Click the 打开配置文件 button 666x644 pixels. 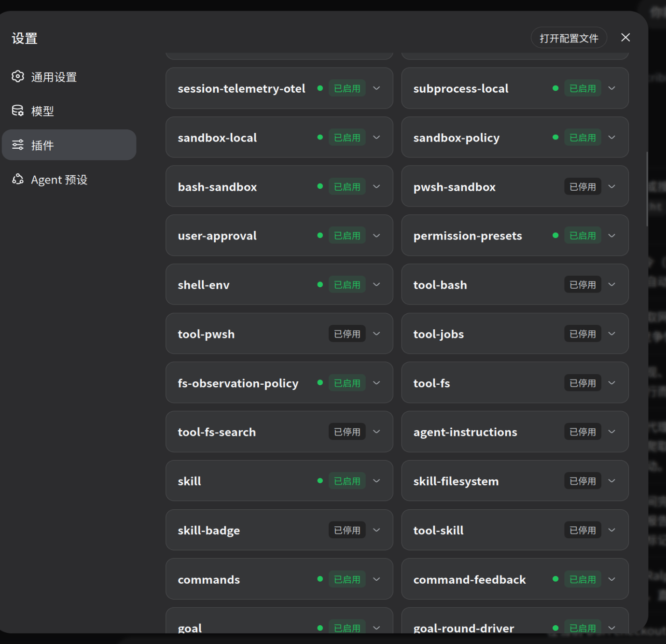click(569, 38)
